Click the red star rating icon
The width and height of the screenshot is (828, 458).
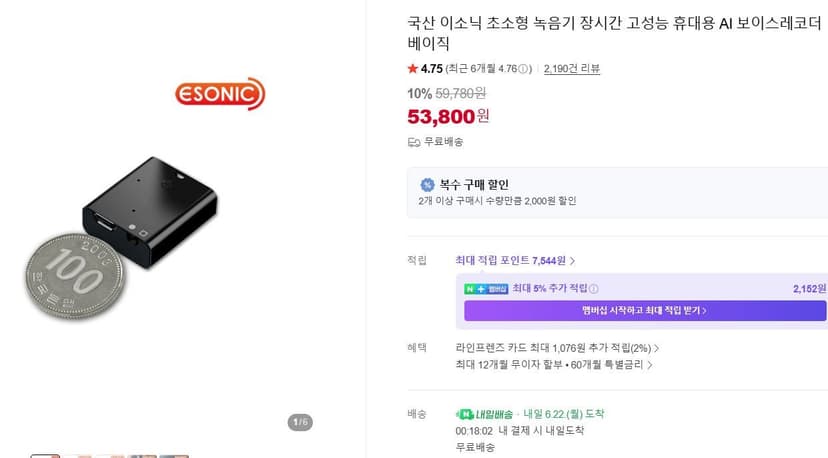[412, 68]
